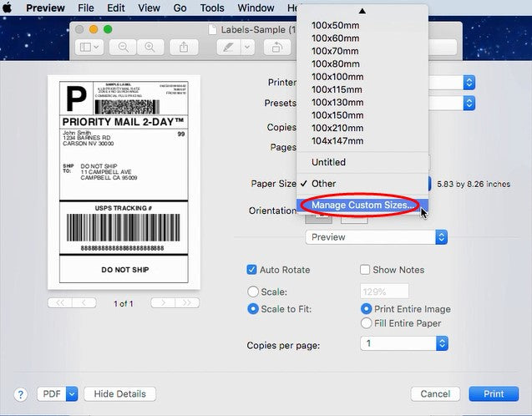Choose Fill Entire Paper option
This screenshot has height=416, width=532.
[366, 323]
